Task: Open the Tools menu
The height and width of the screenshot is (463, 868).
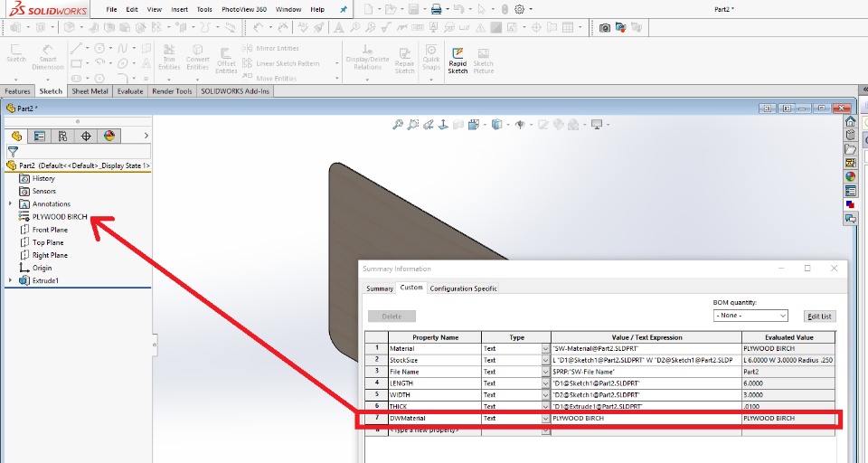Action: pos(204,9)
